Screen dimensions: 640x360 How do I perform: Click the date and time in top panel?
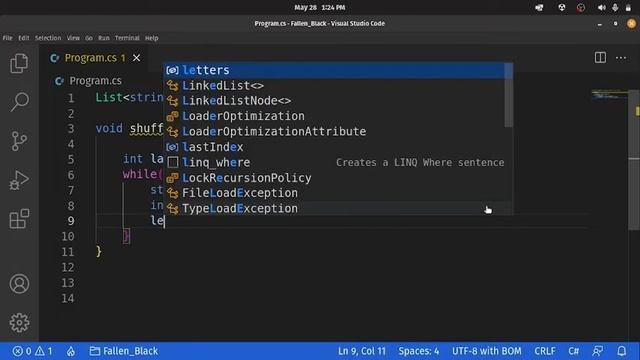320,7
